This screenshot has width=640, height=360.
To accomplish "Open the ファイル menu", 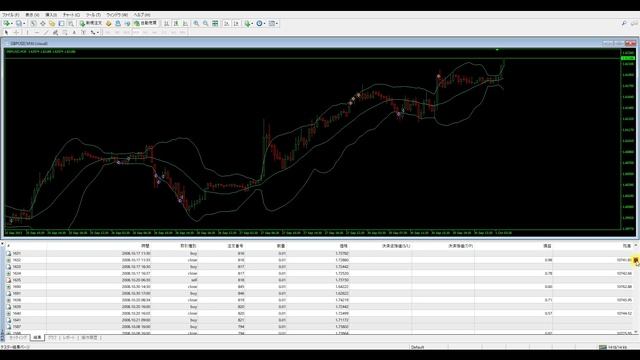I will click(11, 15).
